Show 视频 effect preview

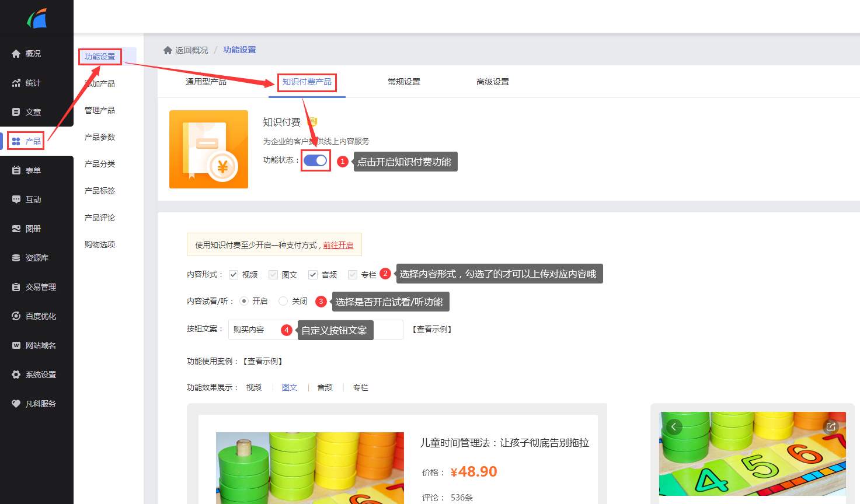coord(254,387)
